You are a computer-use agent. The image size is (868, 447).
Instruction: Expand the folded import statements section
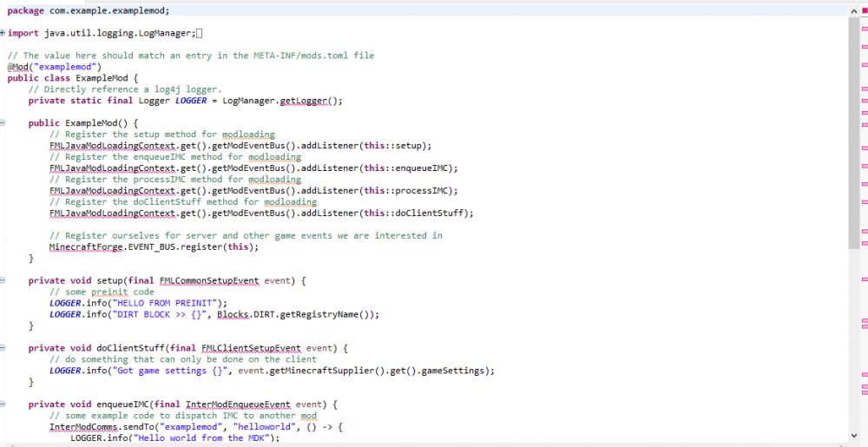pos(3,33)
